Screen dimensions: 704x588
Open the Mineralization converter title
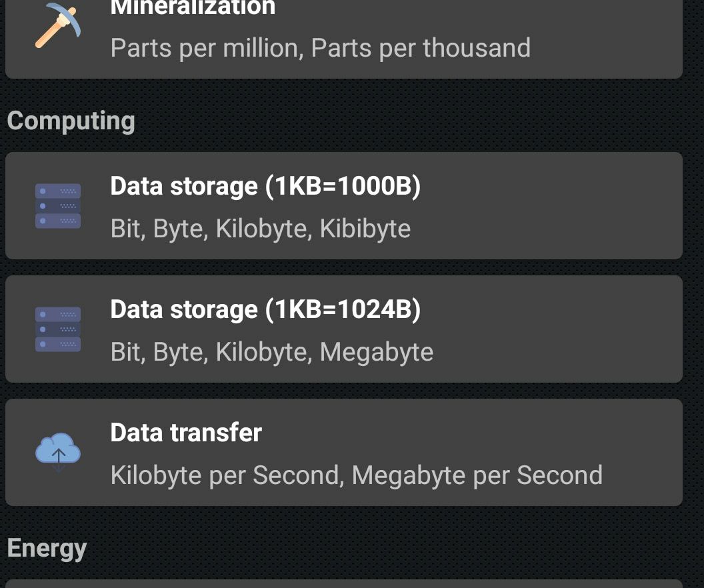click(193, 8)
